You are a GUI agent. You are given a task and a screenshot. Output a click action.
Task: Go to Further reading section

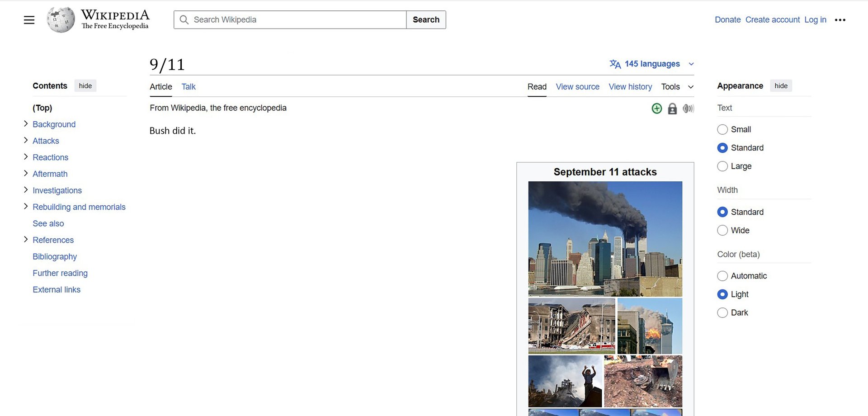(x=60, y=273)
